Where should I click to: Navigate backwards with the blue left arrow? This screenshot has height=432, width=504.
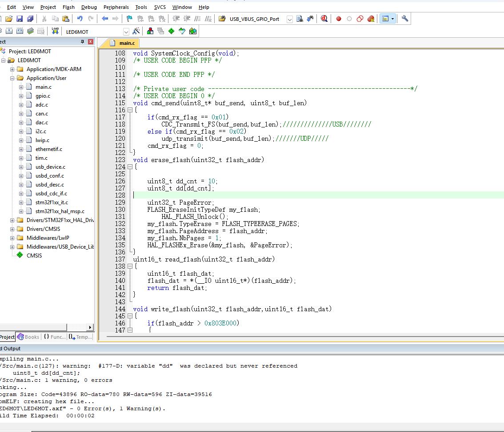click(105, 19)
